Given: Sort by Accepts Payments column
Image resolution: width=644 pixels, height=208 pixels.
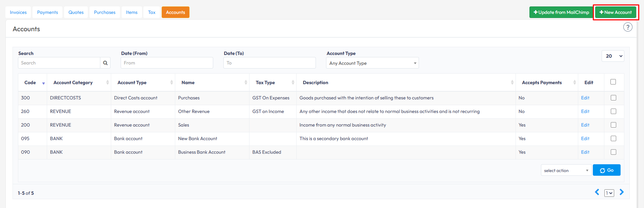Looking at the screenshot, I should pyautogui.click(x=547, y=82).
